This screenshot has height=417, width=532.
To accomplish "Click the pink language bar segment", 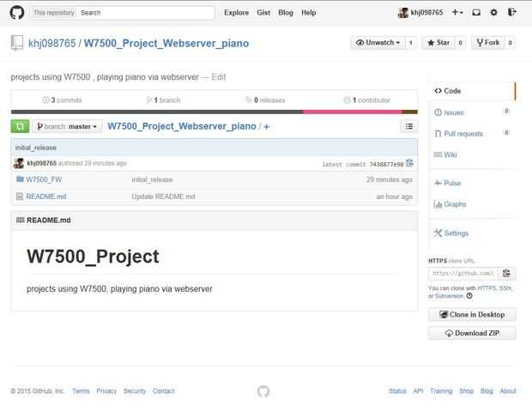I will (x=353, y=112).
